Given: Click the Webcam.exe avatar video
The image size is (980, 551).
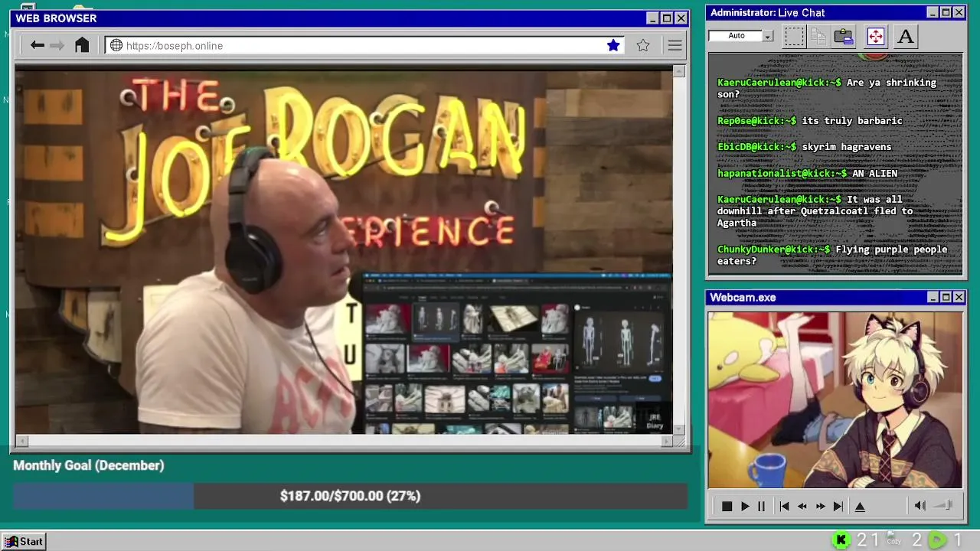Looking at the screenshot, I should click(835, 399).
